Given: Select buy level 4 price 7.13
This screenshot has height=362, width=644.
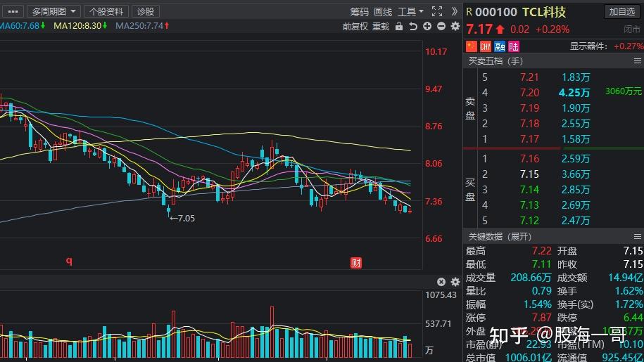Looking at the screenshot, I should (529, 205).
